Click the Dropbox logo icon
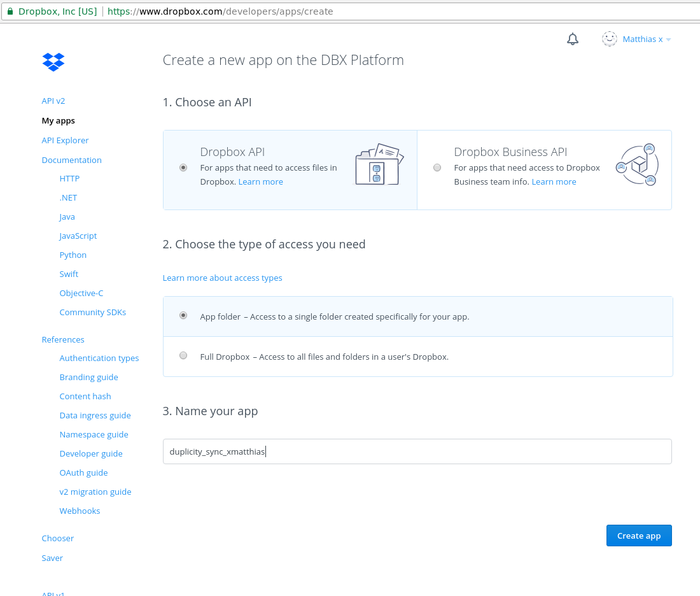 [53, 62]
